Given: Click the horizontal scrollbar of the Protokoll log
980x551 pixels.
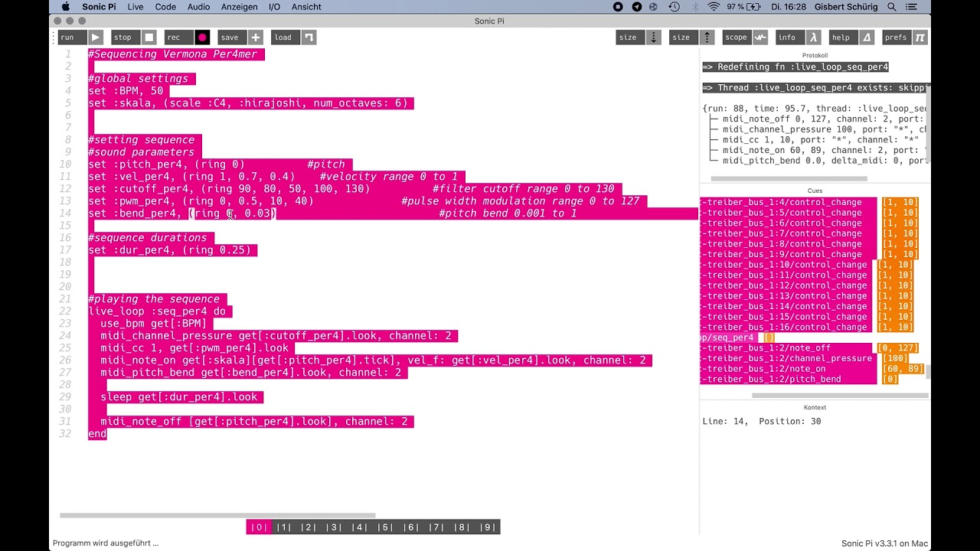Looking at the screenshot, I should tap(789, 179).
